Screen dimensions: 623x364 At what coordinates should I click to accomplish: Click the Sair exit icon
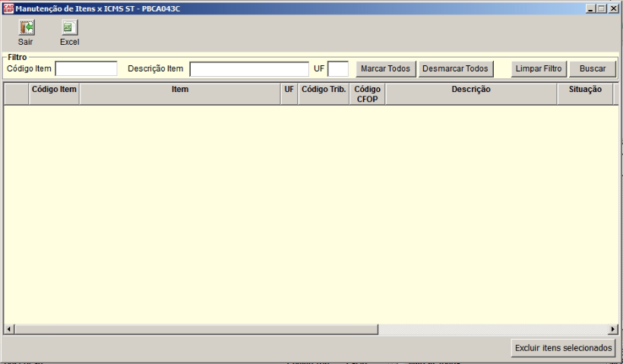[27, 27]
